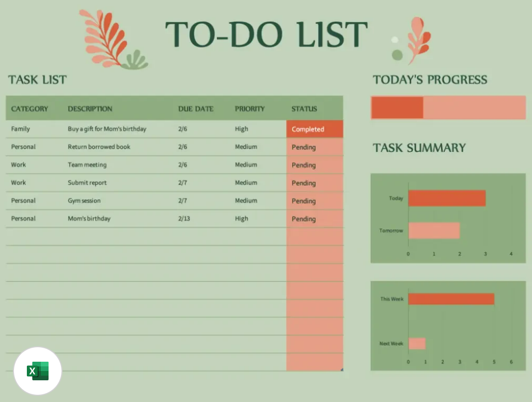This screenshot has height=402, width=532.
Task: Select the Work category cell for Submit report
Action: pos(19,182)
